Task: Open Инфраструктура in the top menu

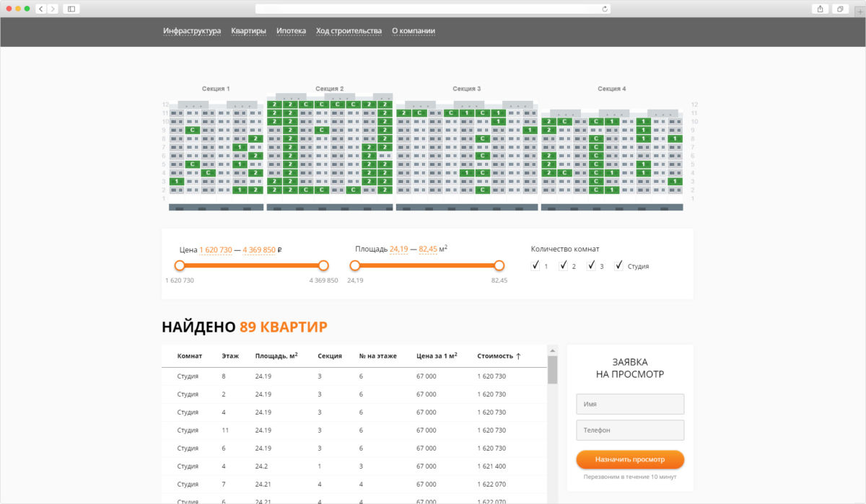Action: coord(192,31)
